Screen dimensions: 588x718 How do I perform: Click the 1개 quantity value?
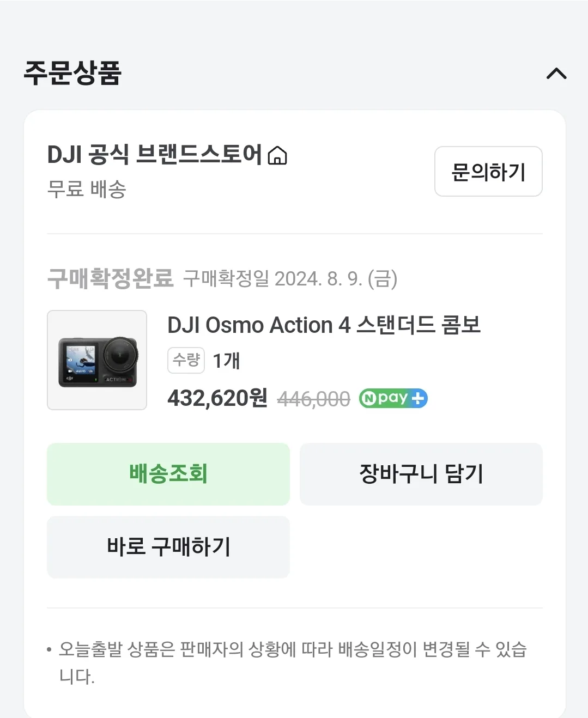point(226,361)
